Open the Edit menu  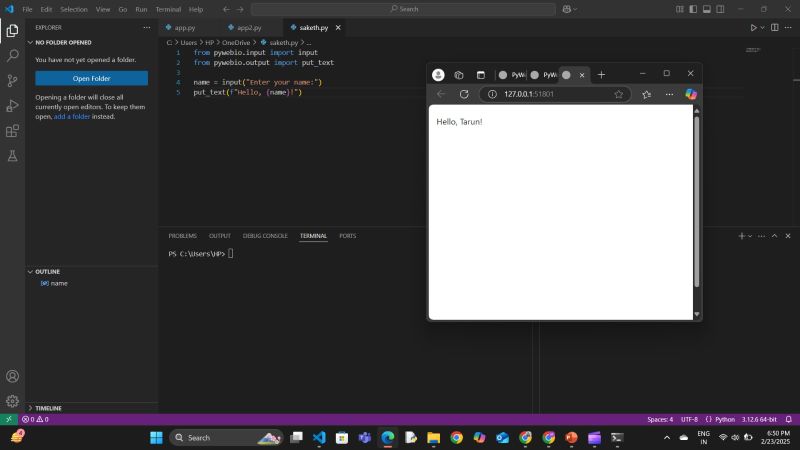[46, 9]
